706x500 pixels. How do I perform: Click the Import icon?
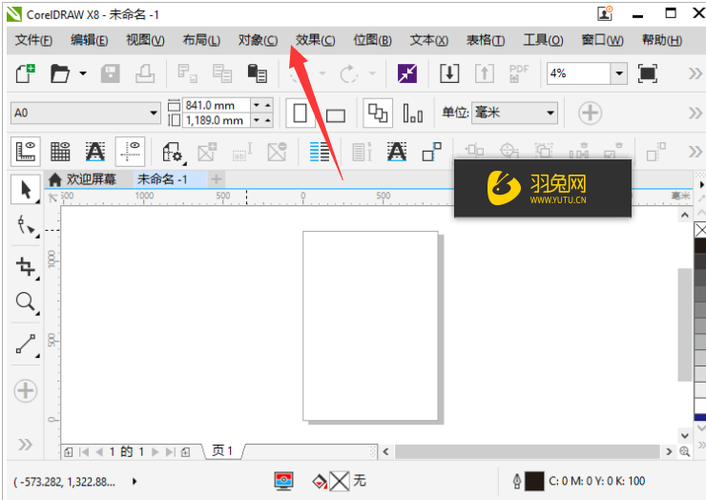click(449, 73)
